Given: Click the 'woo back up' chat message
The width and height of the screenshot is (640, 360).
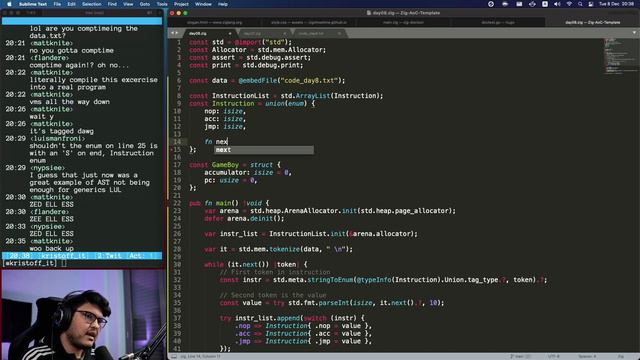Looking at the screenshot, I should click(51, 249).
